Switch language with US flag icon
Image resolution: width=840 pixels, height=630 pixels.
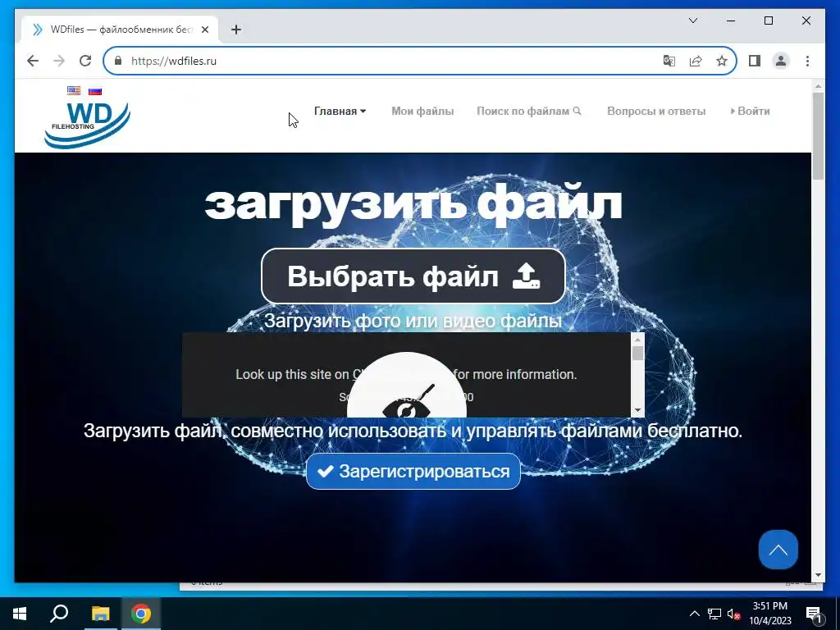[x=74, y=90]
